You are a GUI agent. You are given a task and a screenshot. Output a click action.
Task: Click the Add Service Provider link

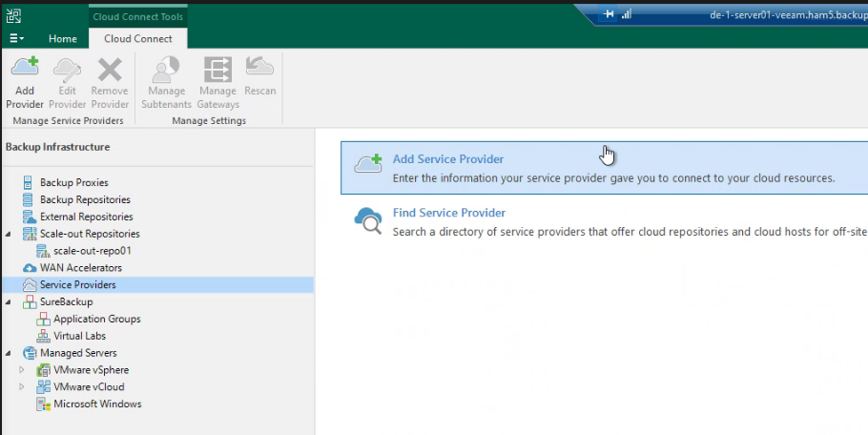tap(448, 159)
